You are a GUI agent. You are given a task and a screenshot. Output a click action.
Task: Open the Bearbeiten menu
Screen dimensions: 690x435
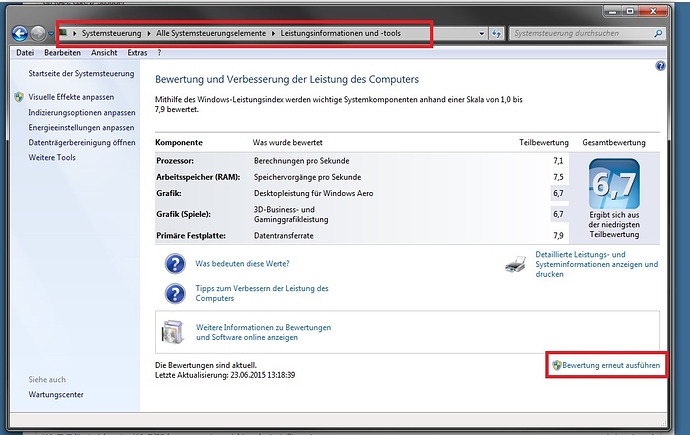(x=62, y=53)
